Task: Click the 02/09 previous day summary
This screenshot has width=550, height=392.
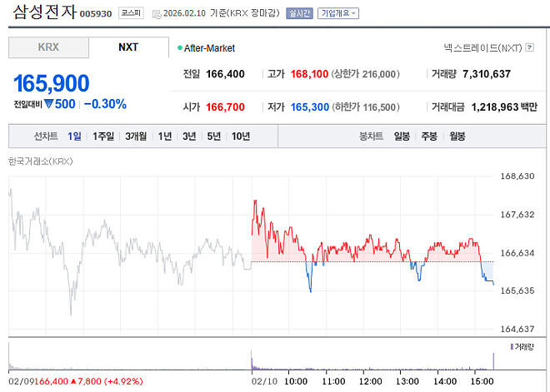Action: (x=76, y=381)
